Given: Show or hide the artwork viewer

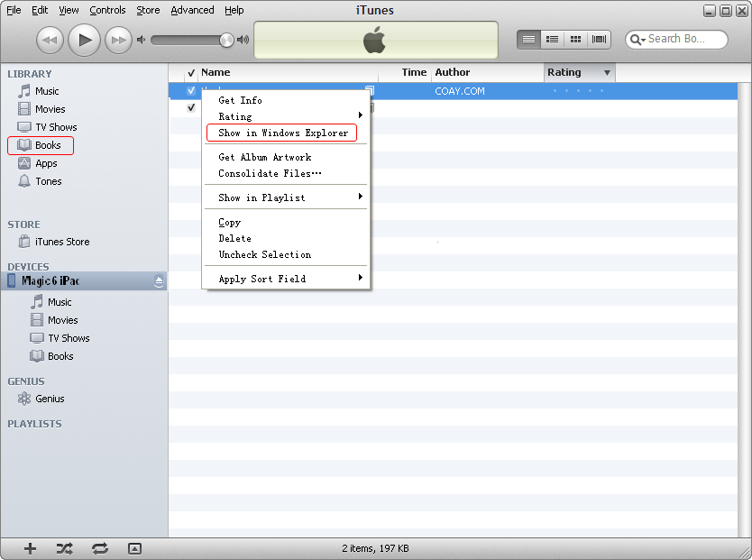Looking at the screenshot, I should (x=134, y=548).
